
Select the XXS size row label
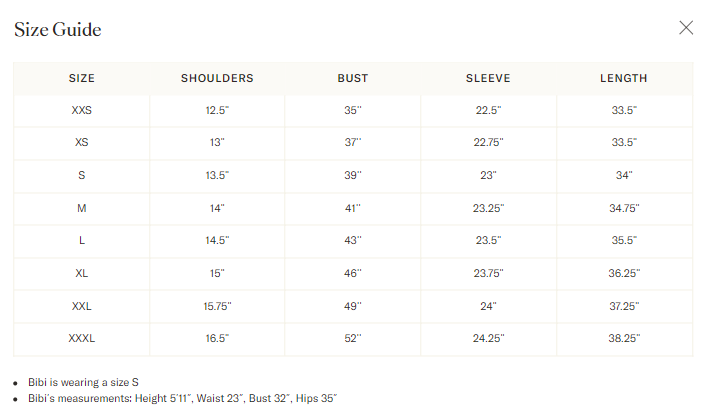point(81,110)
